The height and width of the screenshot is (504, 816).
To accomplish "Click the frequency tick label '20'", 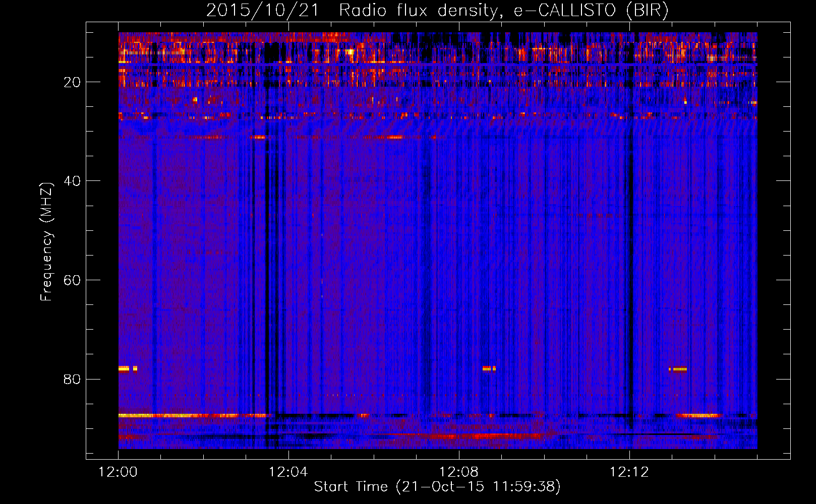I will pos(72,82).
